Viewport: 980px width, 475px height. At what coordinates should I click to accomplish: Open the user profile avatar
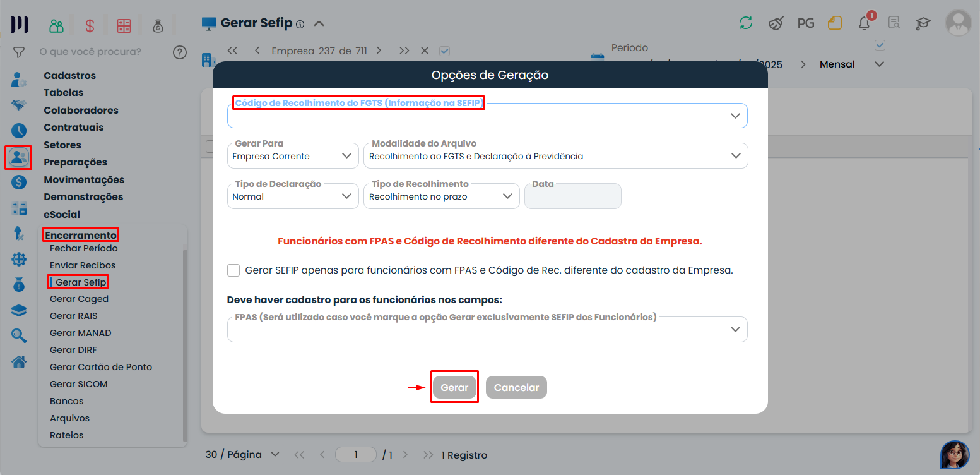click(x=958, y=23)
